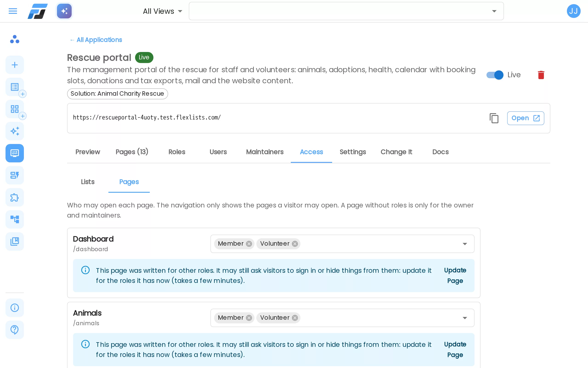Remove Member role from Animals page
This screenshot has height=368, width=588.
coord(249,318)
